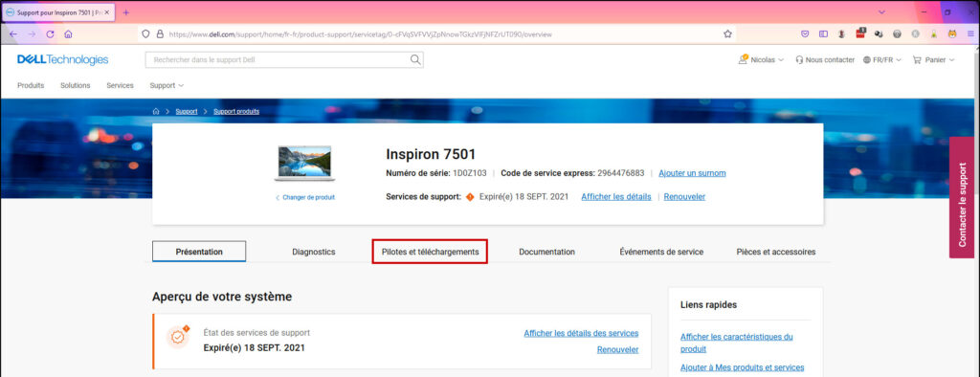This screenshot has width=980, height=377.
Task: Select the Présentation tab
Action: click(199, 252)
